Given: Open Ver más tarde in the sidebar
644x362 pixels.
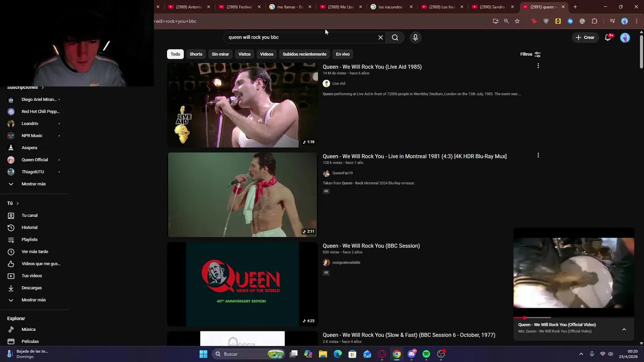Looking at the screenshot, I should click(34, 251).
